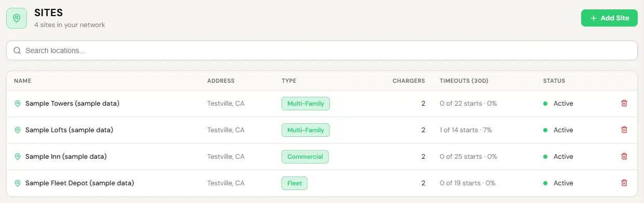This screenshot has width=644, height=203.
Task: Click Multi-Family tag in Sample Towers row
Action: (305, 104)
